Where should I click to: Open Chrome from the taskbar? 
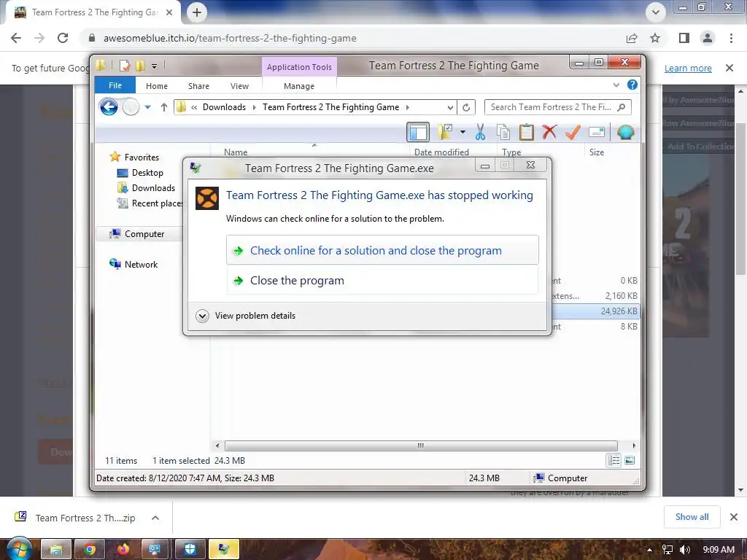[90, 549]
